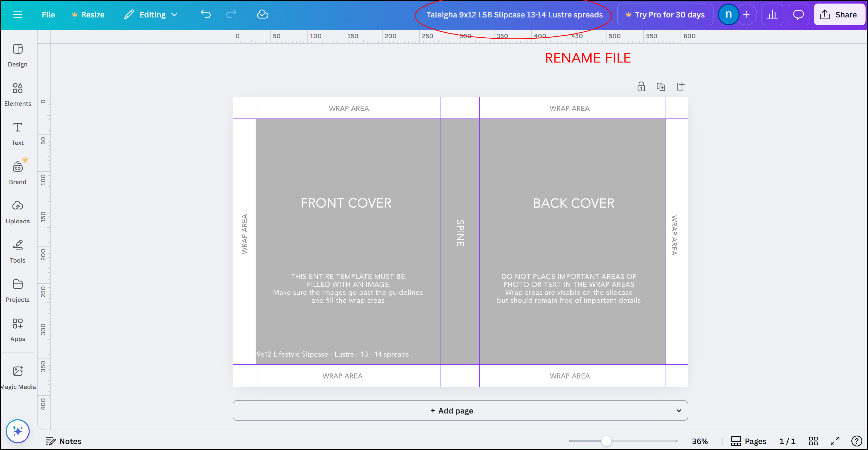
Task: Check cloud save status icon
Action: click(262, 14)
